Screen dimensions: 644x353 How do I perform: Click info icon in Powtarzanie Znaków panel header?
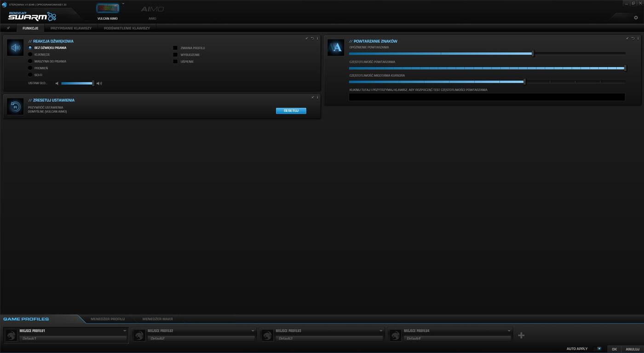[x=638, y=38]
